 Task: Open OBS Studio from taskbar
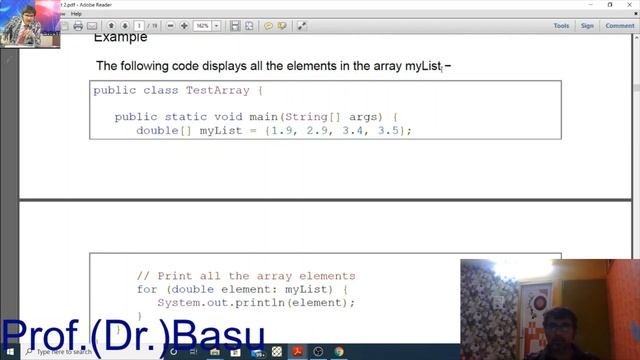click(x=318, y=352)
